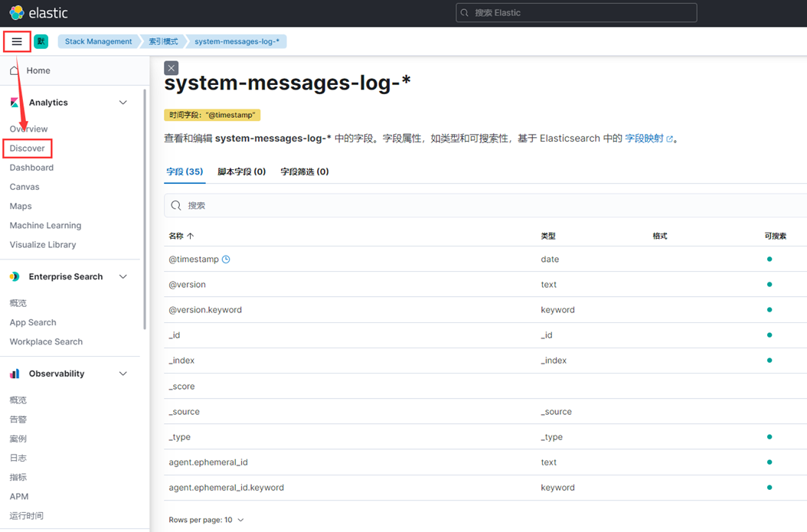Click searchable dot for @timestamp row
807x532 pixels.
[x=769, y=259]
